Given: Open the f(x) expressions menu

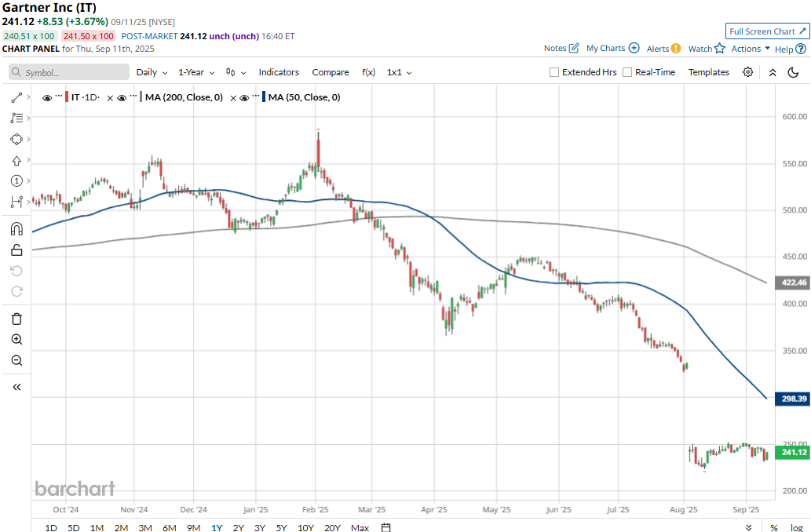Looking at the screenshot, I should [369, 72].
